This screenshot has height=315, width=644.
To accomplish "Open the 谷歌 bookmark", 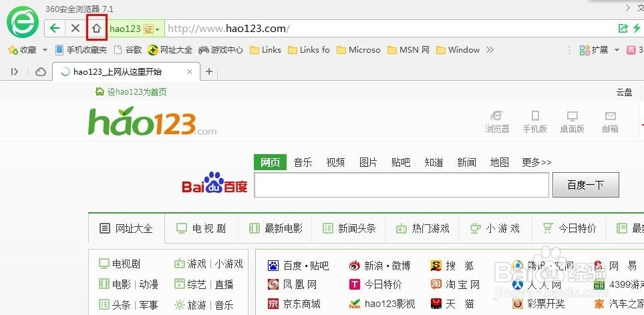I will (128, 50).
